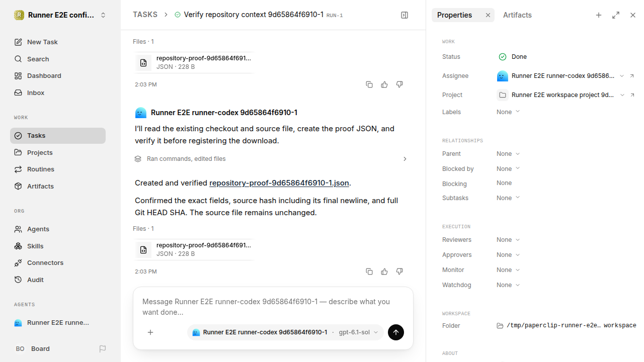Open the Reviewers None dropdown

click(508, 240)
